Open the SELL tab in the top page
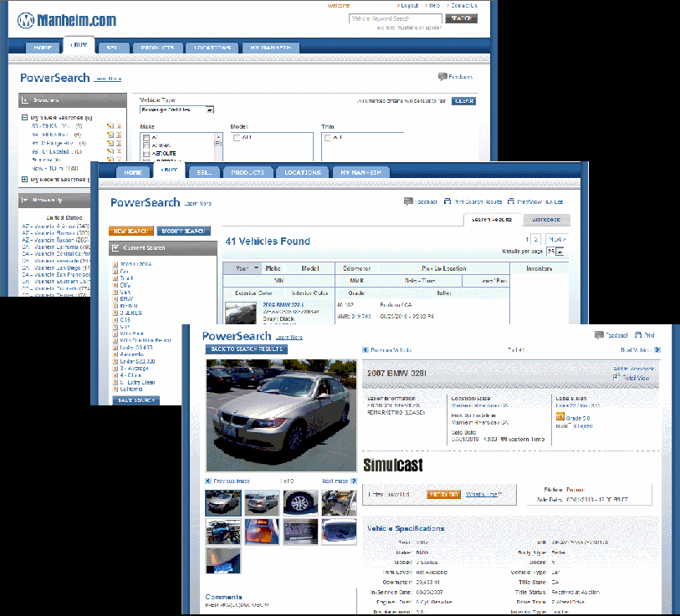Image resolution: width=680 pixels, height=616 pixels. point(113,48)
